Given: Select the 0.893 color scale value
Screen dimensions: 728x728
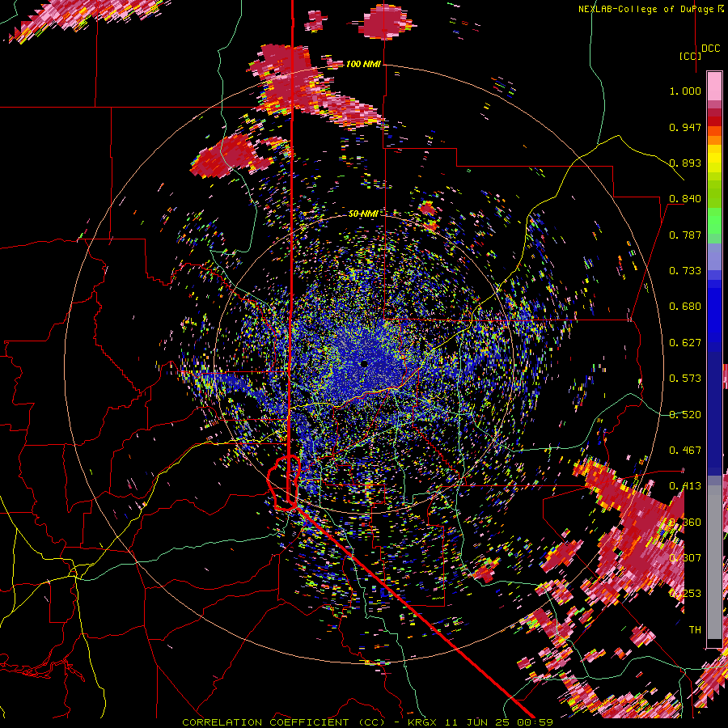Looking at the screenshot, I should pyautogui.click(x=685, y=163).
